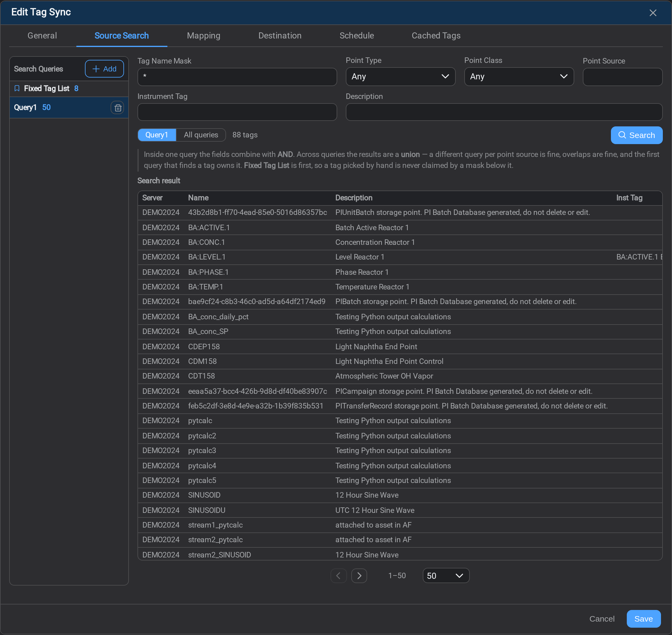Select the SINUSOID tag row
The image size is (672, 635).
[x=400, y=495]
